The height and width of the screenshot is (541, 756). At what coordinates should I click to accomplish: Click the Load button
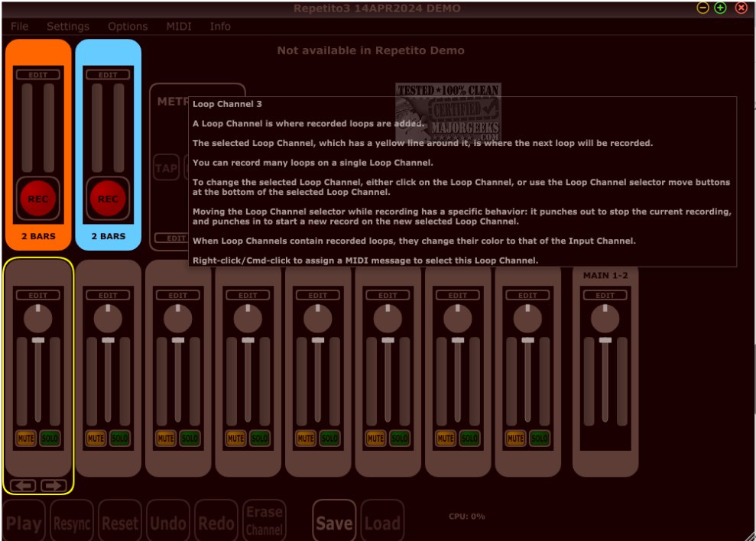pyautogui.click(x=382, y=521)
